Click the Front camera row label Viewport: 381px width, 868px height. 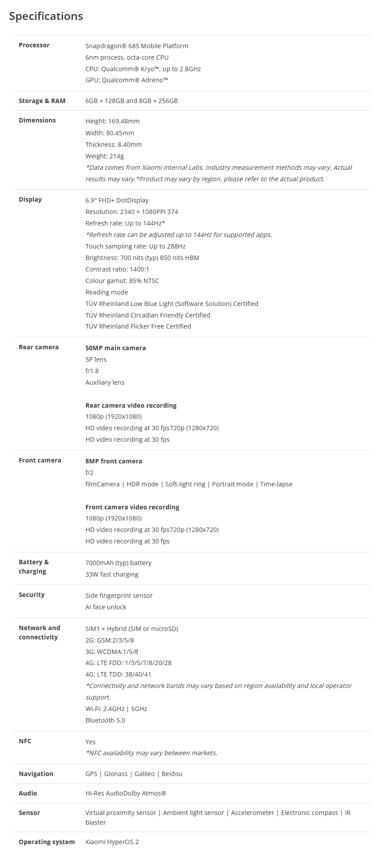pyautogui.click(x=40, y=460)
